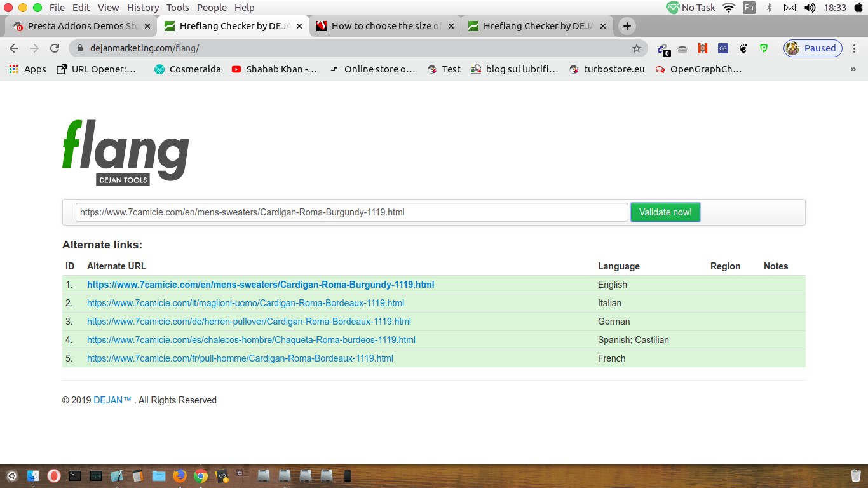The height and width of the screenshot is (488, 868).
Task: Open the File menu
Action: point(57,8)
